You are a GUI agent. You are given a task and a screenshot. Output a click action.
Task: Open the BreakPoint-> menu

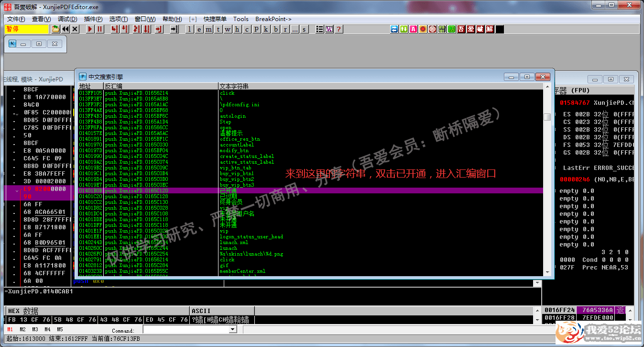(273, 19)
